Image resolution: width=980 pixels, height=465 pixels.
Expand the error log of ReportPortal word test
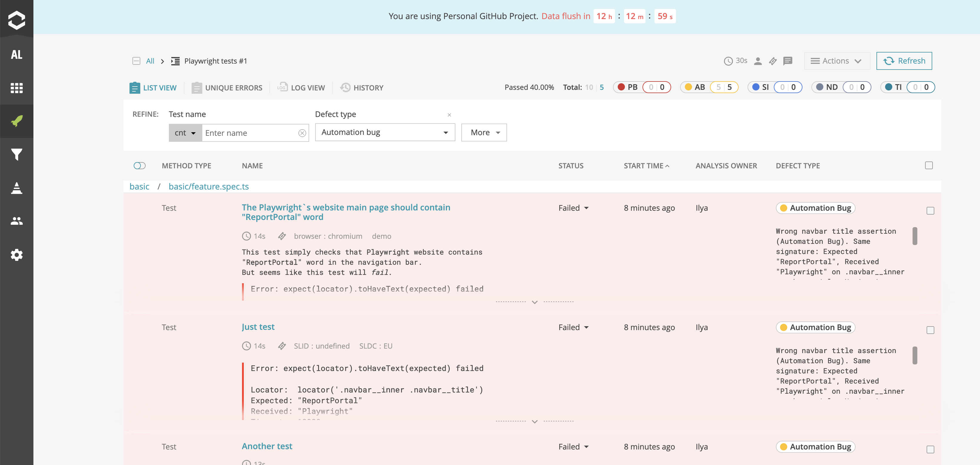point(534,302)
